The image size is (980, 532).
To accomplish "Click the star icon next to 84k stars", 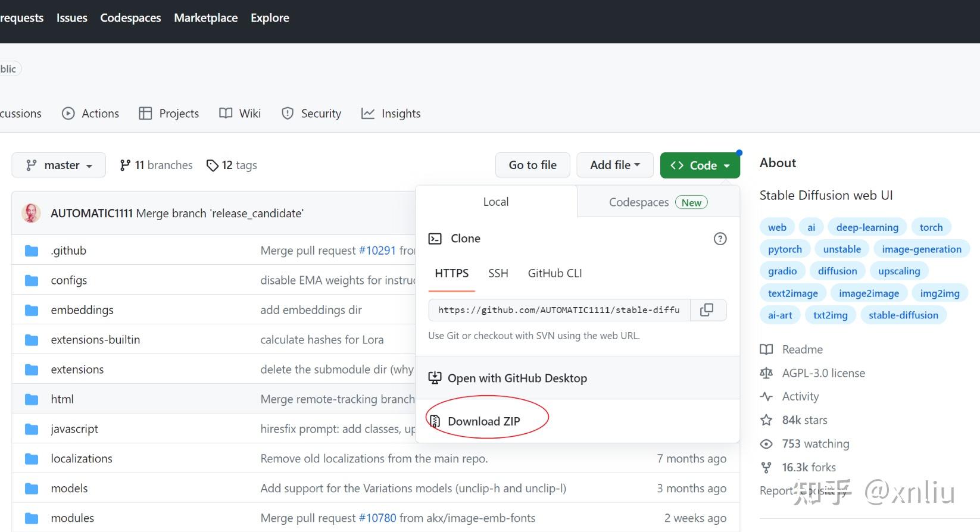I will coord(766,420).
